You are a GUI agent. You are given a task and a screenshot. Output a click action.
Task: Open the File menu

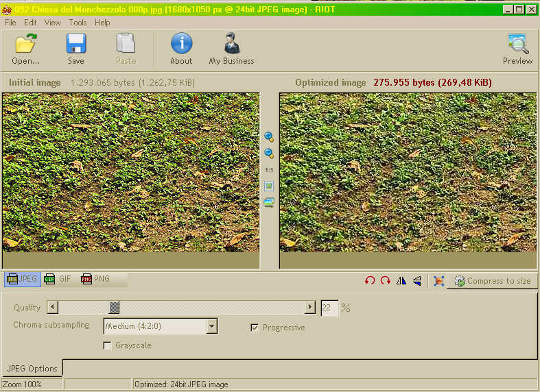coord(10,23)
